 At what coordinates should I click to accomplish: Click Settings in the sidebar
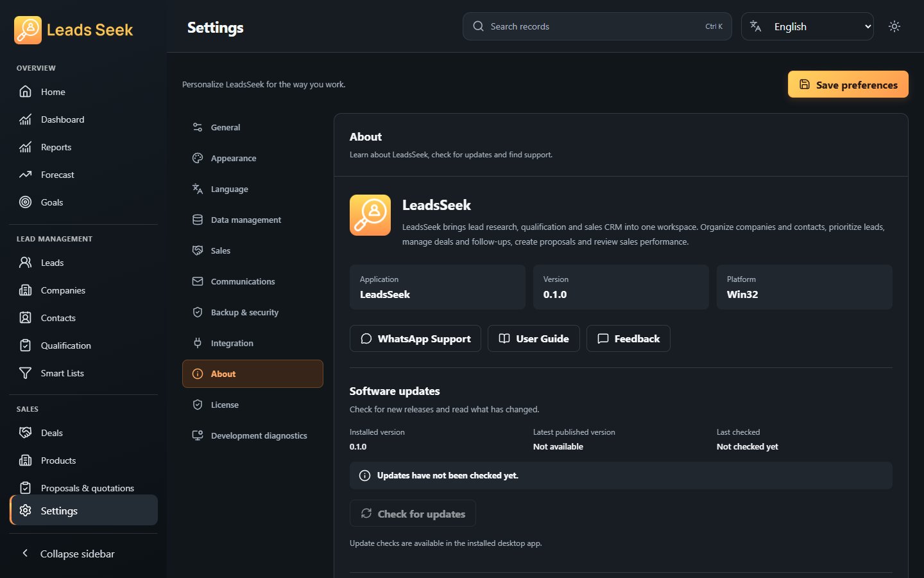click(83, 511)
